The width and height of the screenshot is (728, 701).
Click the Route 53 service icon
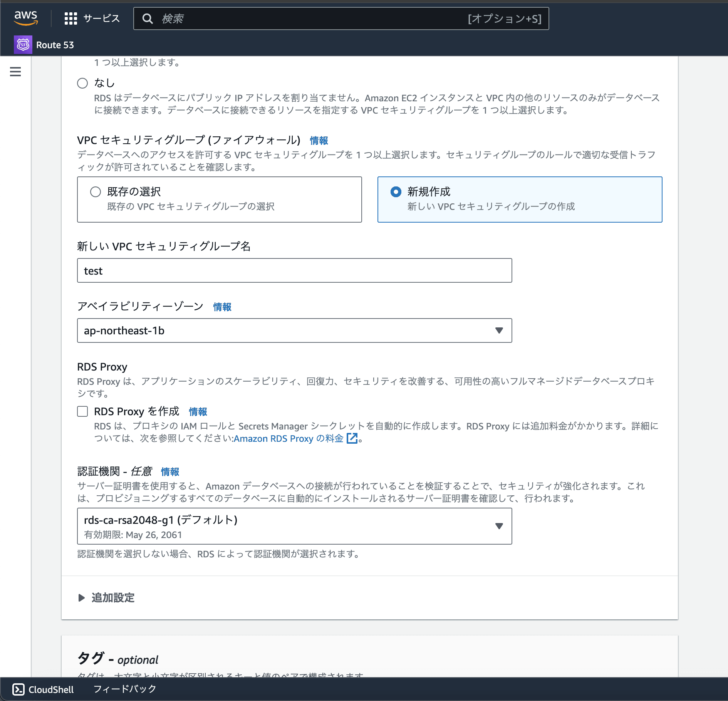point(23,45)
